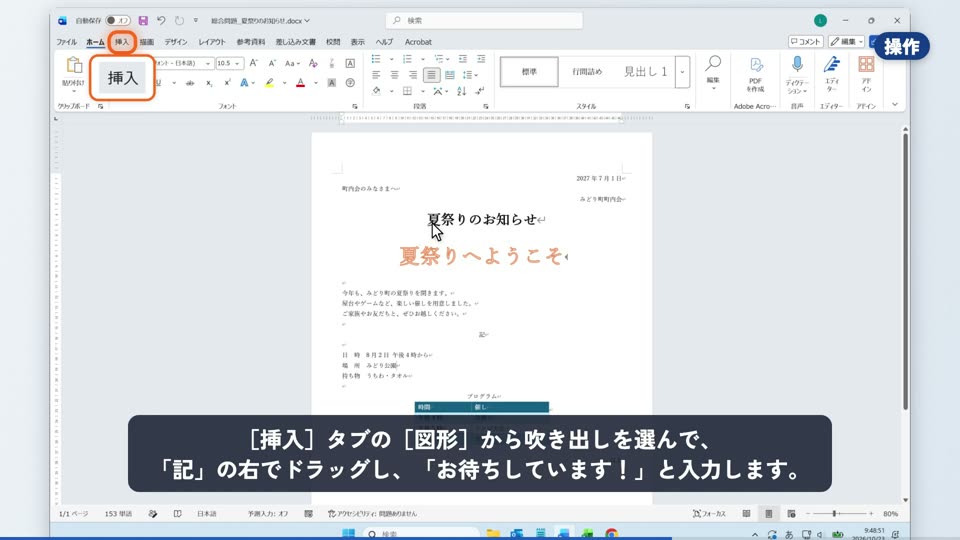Click the フォーカス button in status bar
Image resolution: width=960 pixels, height=540 pixels.
[709, 514]
